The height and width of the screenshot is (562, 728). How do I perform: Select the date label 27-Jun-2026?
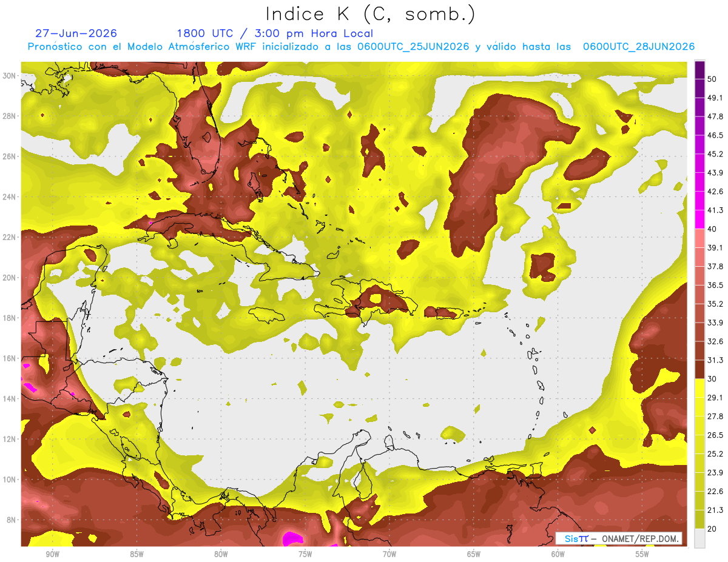(x=76, y=33)
